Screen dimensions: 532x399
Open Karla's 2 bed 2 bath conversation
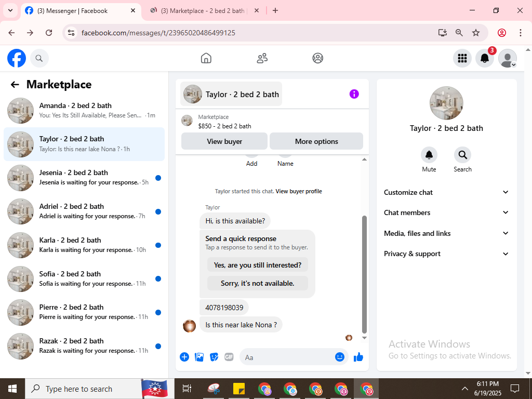click(x=84, y=245)
